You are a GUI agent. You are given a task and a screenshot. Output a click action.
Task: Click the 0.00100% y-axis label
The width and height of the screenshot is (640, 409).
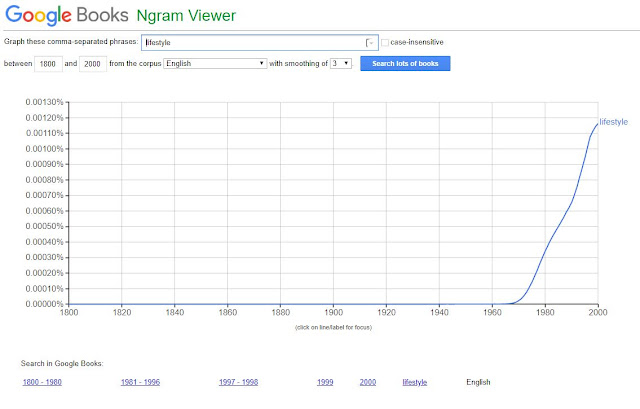coord(44,149)
